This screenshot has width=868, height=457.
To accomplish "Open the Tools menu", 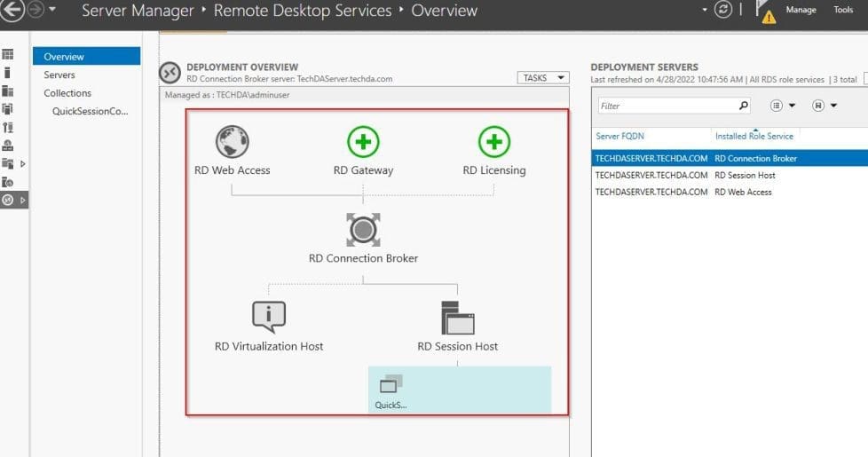I will click(843, 11).
